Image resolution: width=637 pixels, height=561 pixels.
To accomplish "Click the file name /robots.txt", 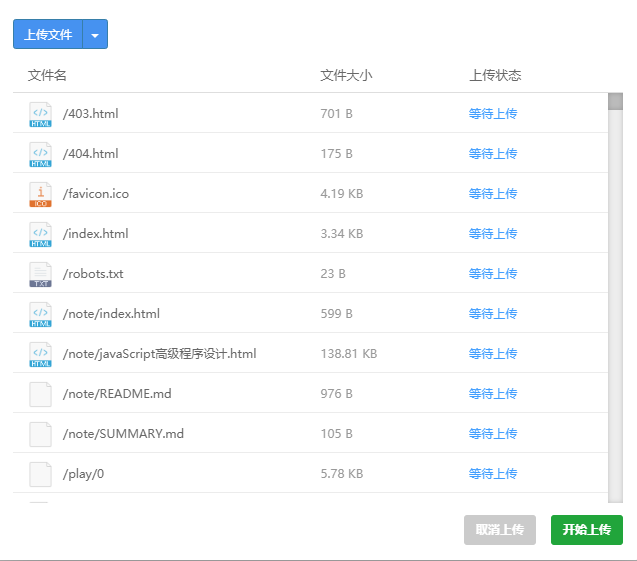I will click(93, 273).
